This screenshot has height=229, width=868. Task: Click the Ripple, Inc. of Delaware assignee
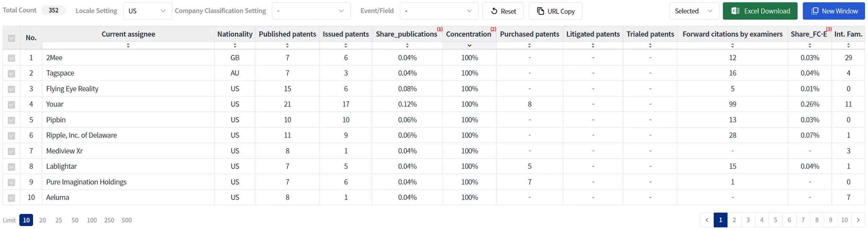pos(81,135)
